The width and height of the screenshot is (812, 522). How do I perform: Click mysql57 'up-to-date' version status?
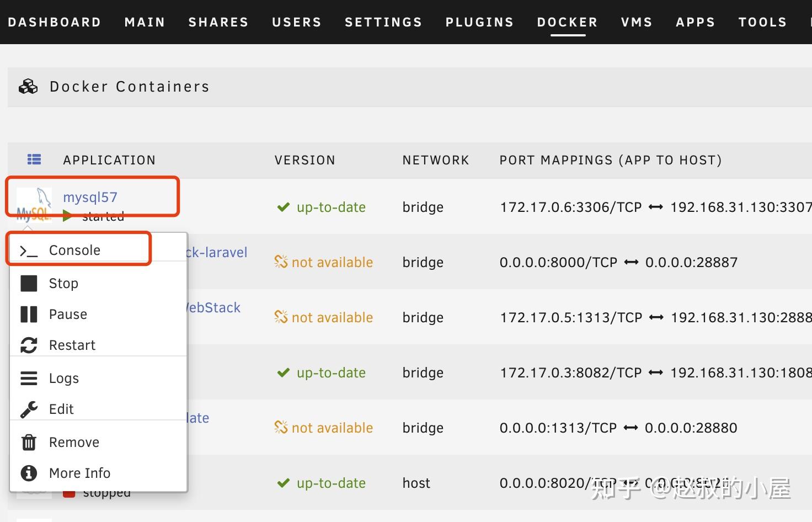(330, 207)
